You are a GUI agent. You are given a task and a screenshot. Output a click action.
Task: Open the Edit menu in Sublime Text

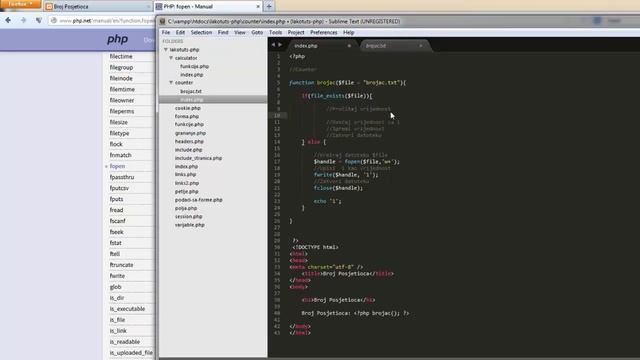(180, 32)
